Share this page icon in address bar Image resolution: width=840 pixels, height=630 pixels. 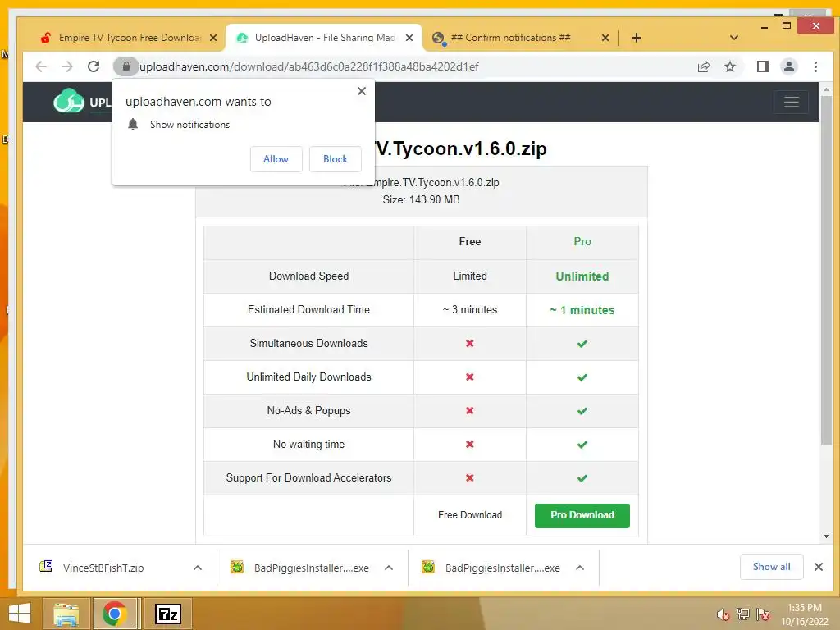[703, 66]
